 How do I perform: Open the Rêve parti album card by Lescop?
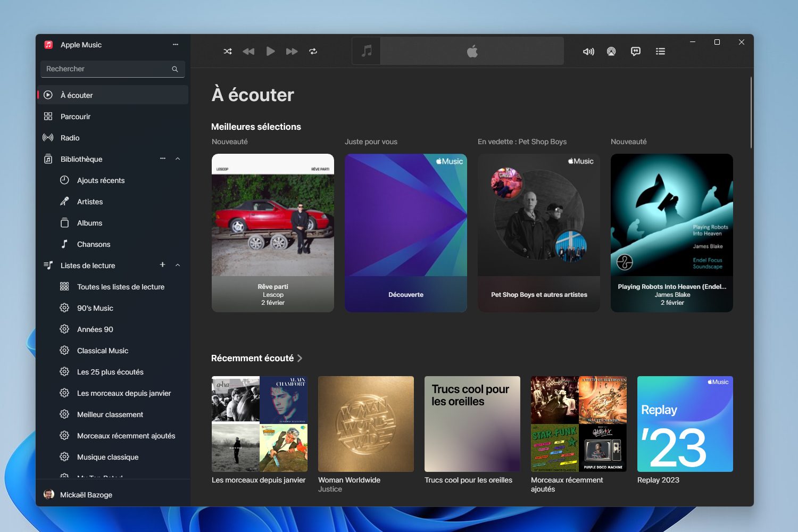click(273, 233)
